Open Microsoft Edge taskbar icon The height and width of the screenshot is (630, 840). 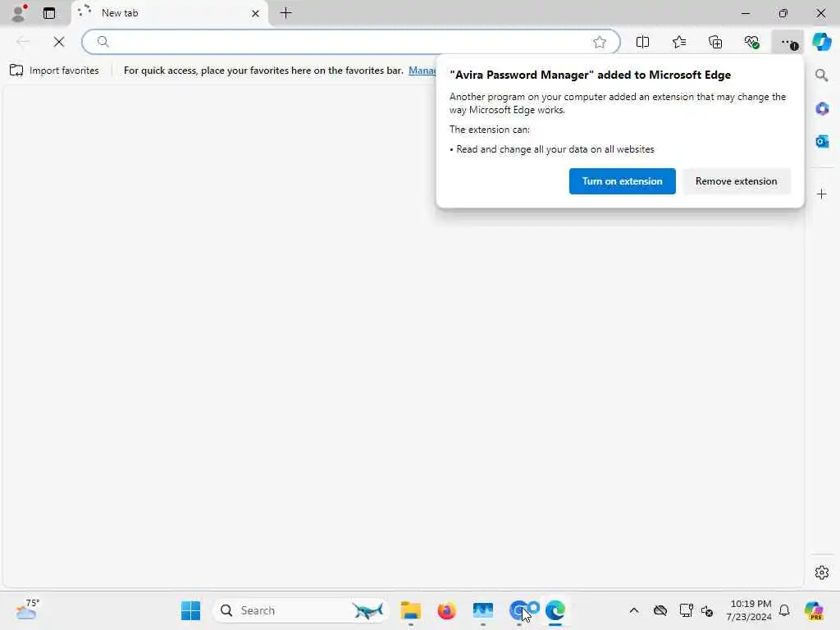[555, 610]
